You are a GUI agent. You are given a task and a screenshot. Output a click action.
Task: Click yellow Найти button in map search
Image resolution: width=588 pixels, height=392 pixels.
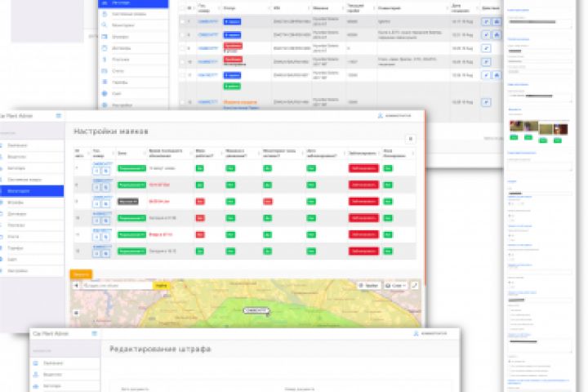(x=161, y=286)
